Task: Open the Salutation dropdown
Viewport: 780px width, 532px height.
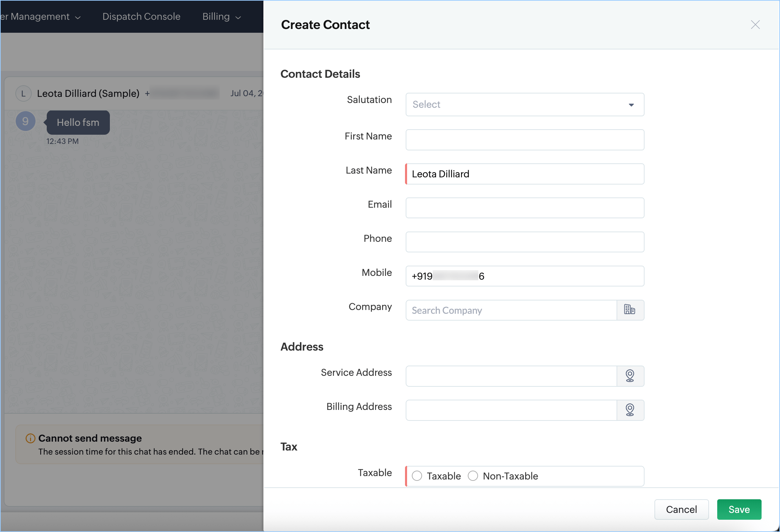Action: (x=524, y=104)
